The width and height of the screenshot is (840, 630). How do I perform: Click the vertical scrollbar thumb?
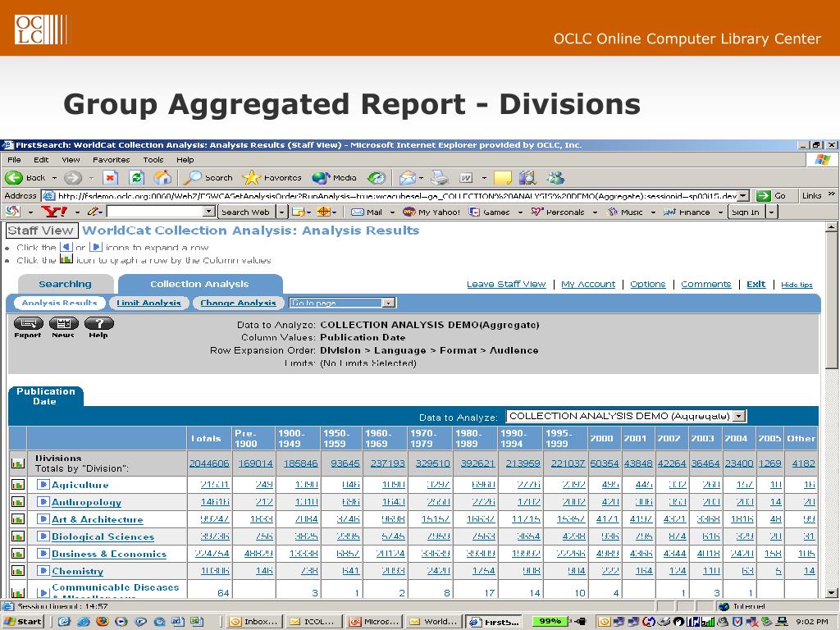[x=831, y=302]
